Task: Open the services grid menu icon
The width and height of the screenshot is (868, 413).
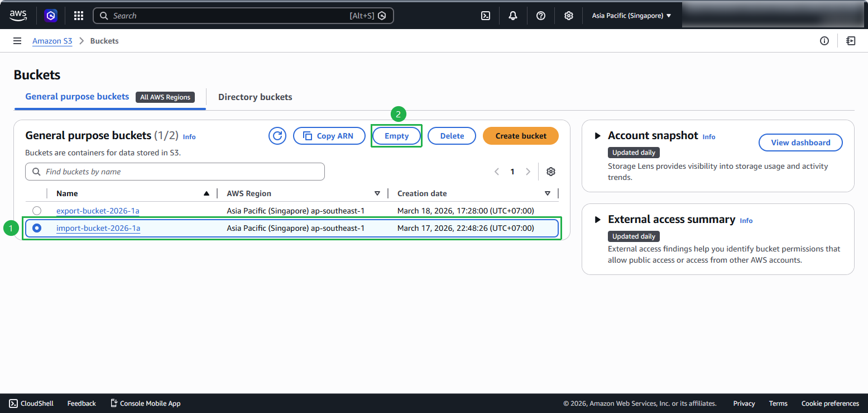Action: coord(79,16)
